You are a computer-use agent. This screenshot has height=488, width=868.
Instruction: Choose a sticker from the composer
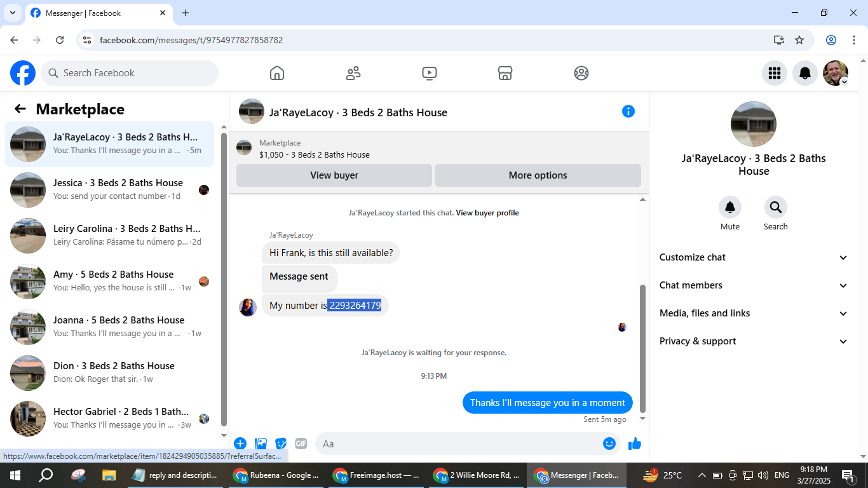coord(281,444)
